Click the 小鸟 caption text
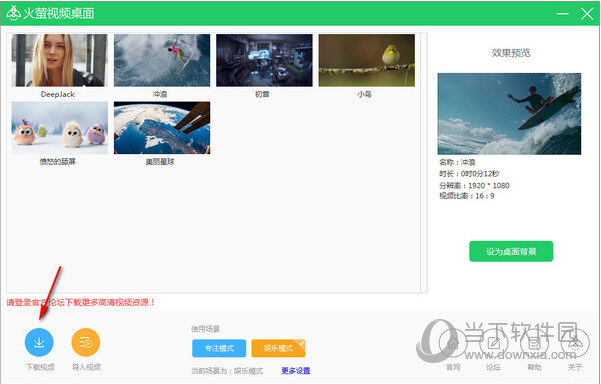This screenshot has width=601, height=384. (x=364, y=94)
